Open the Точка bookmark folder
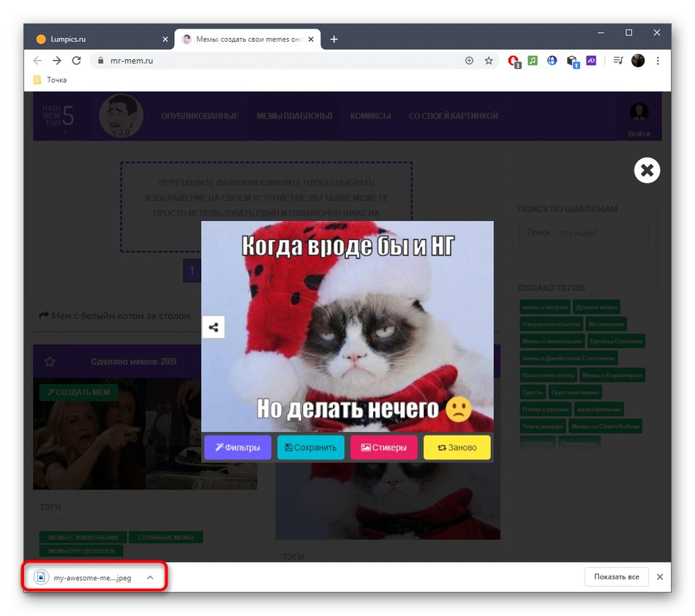The height and width of the screenshot is (616, 695). coord(50,80)
